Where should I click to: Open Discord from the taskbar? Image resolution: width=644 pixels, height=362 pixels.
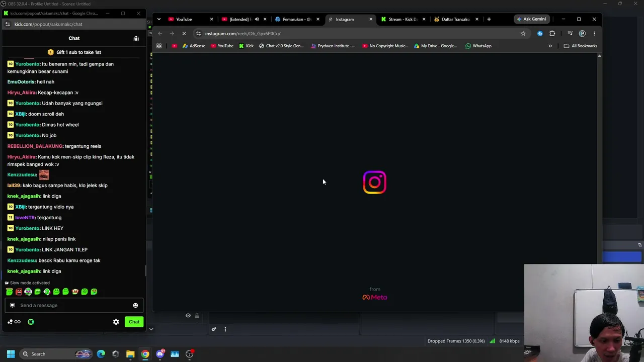(160, 354)
